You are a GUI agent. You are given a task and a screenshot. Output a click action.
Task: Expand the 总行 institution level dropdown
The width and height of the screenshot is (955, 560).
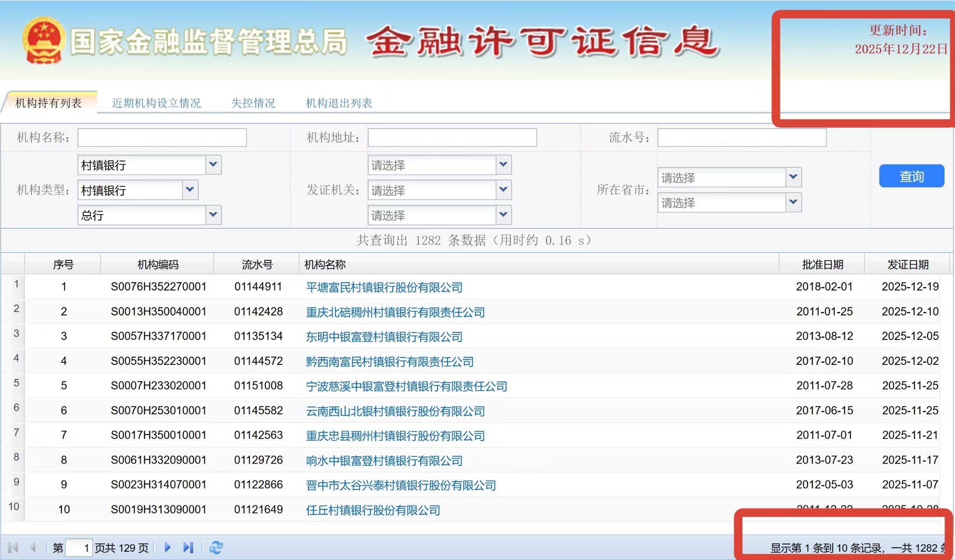[x=213, y=215]
